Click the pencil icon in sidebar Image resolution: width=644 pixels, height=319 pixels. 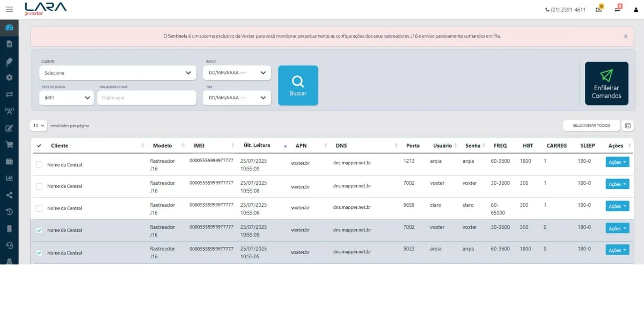[9, 61]
